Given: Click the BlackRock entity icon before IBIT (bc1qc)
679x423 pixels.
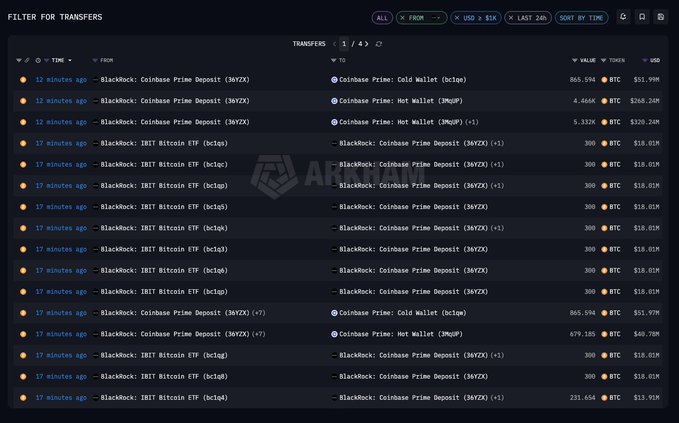Looking at the screenshot, I should pyautogui.click(x=96, y=165).
